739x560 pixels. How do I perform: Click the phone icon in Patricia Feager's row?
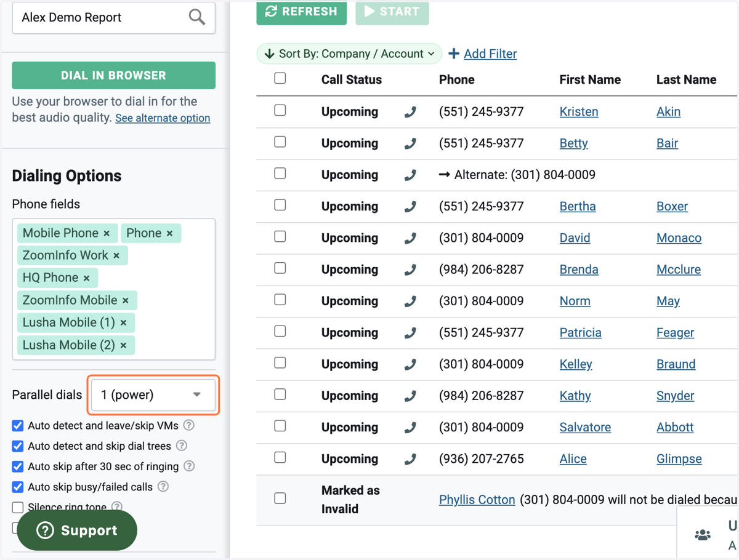point(410,333)
